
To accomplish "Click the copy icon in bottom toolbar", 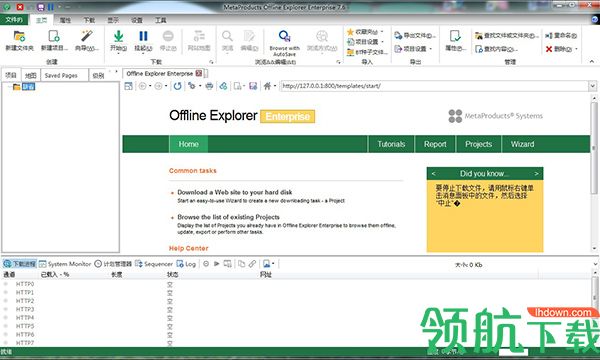I will point(241,264).
